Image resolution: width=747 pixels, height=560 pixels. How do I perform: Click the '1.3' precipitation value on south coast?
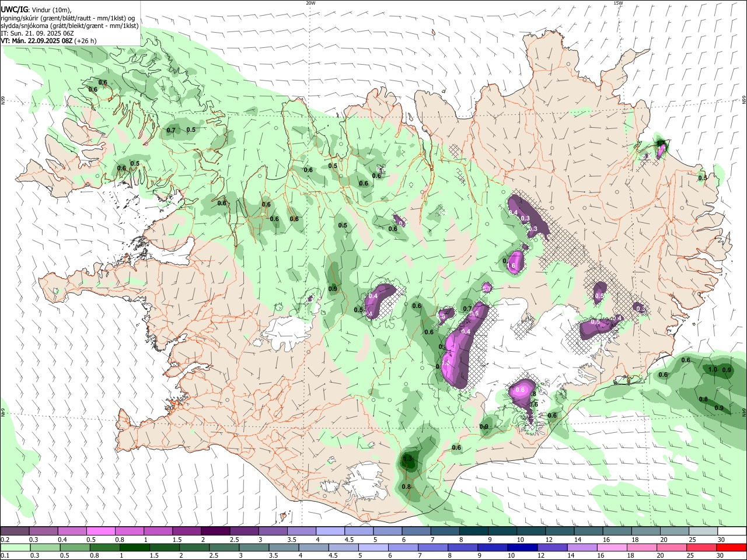[408, 459]
